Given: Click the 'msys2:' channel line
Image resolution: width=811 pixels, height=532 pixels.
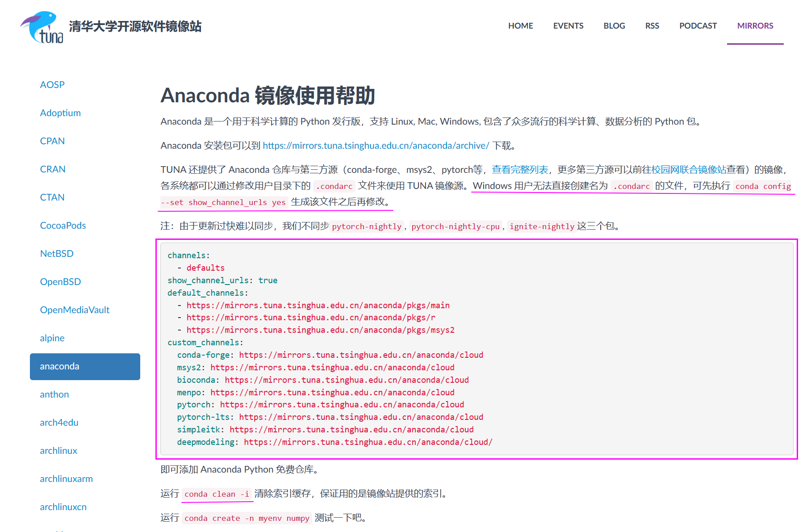Looking at the screenshot, I should [x=316, y=368].
